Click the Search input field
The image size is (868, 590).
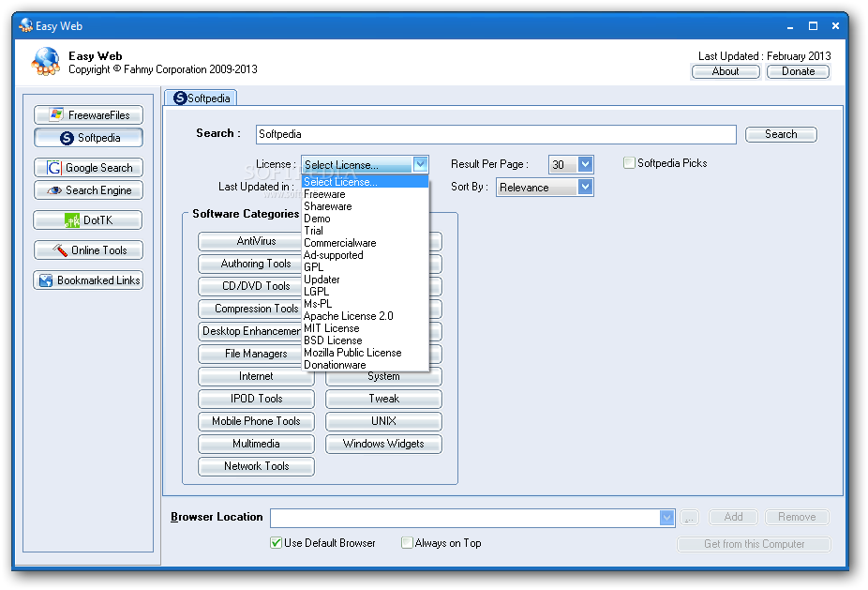coord(496,134)
